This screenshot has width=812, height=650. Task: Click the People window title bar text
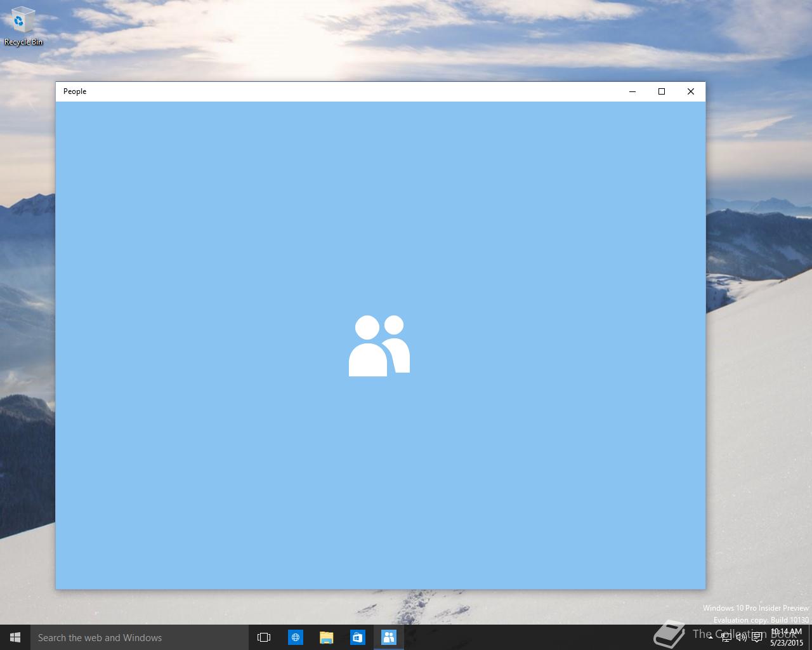point(75,91)
